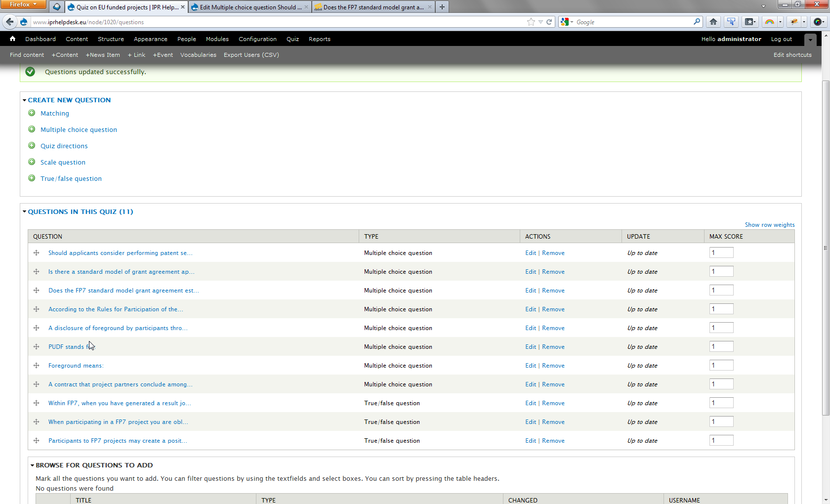Click max score field for first question
This screenshot has height=504, width=830.
click(721, 253)
